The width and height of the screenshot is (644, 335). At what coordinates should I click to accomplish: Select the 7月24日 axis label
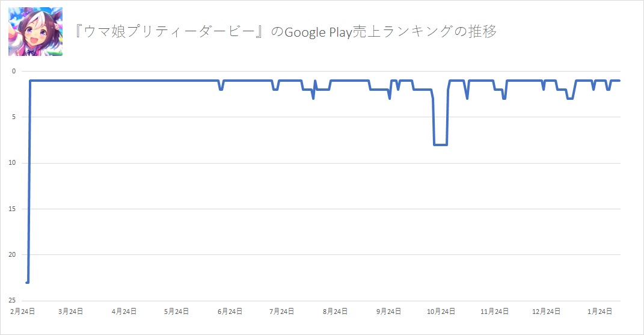click(282, 311)
